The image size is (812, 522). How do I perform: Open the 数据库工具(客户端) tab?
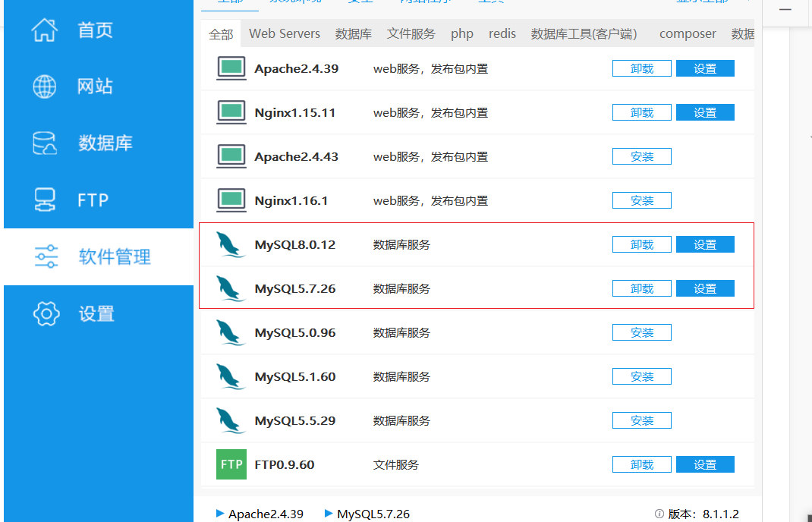pyautogui.click(x=584, y=34)
